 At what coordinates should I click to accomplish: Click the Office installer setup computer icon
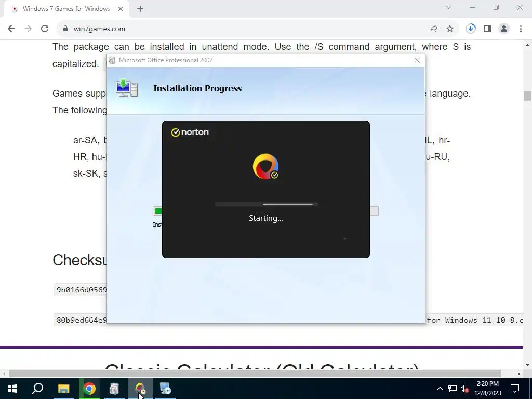click(x=127, y=88)
